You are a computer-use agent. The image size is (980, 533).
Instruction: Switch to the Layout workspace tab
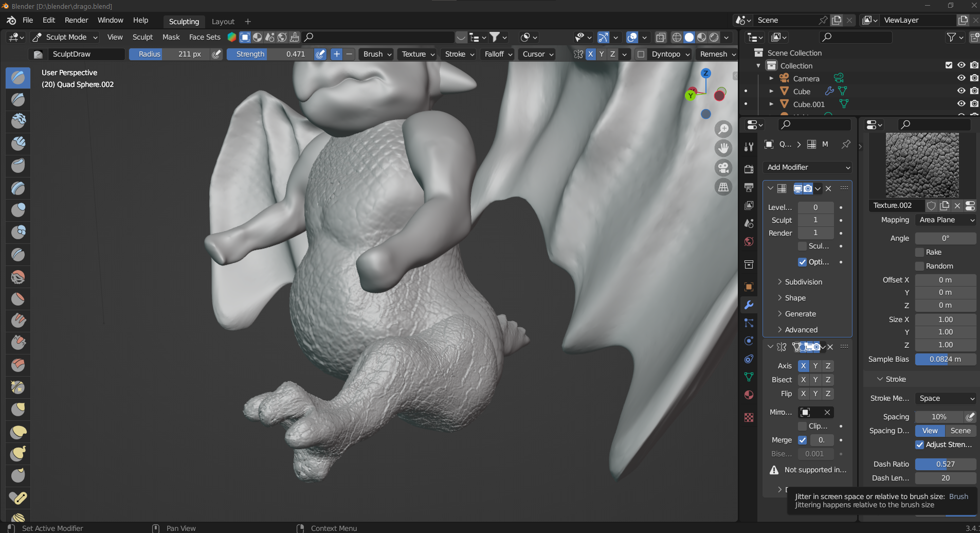click(223, 22)
